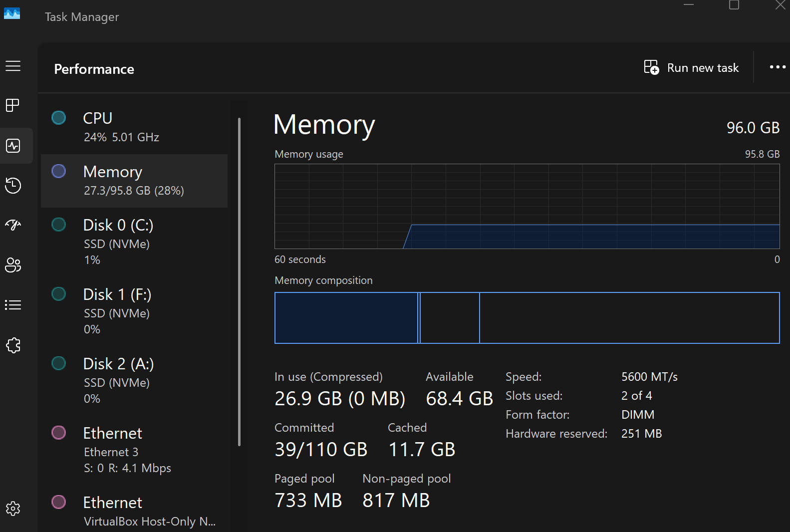Click the Memory composition label
The width and height of the screenshot is (790, 532).
[x=323, y=280]
